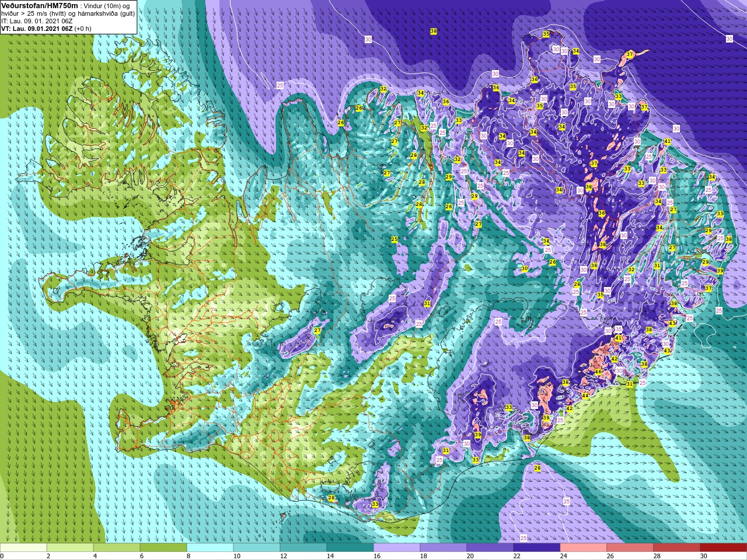
Task: Pick the 4–6 m/s green legend swatch
Action: (117, 548)
